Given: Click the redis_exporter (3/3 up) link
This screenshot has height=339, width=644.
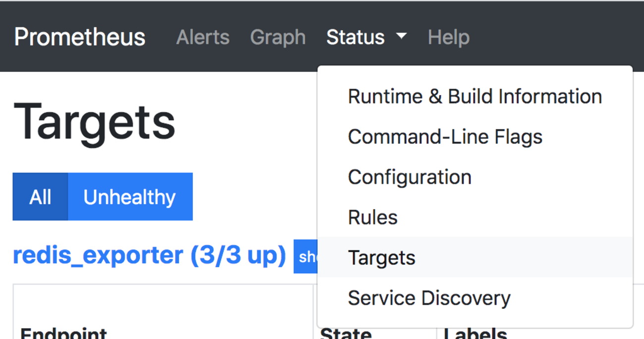Looking at the screenshot, I should 149,255.
